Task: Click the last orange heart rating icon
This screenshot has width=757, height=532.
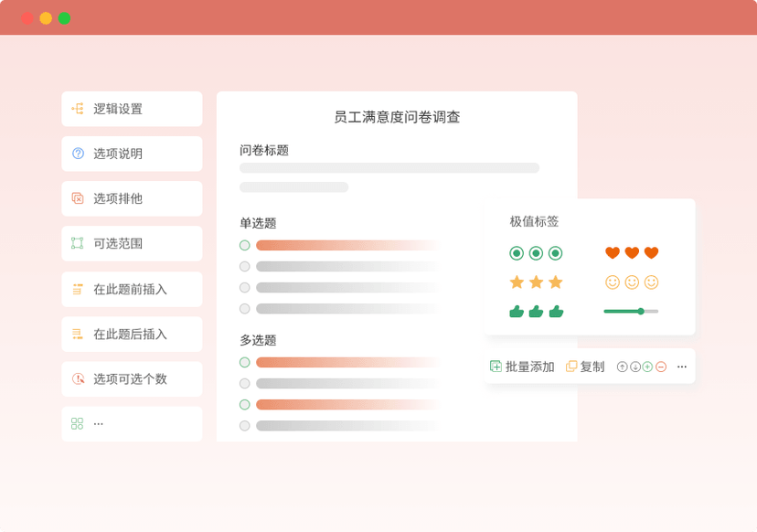Action: pyautogui.click(x=651, y=252)
